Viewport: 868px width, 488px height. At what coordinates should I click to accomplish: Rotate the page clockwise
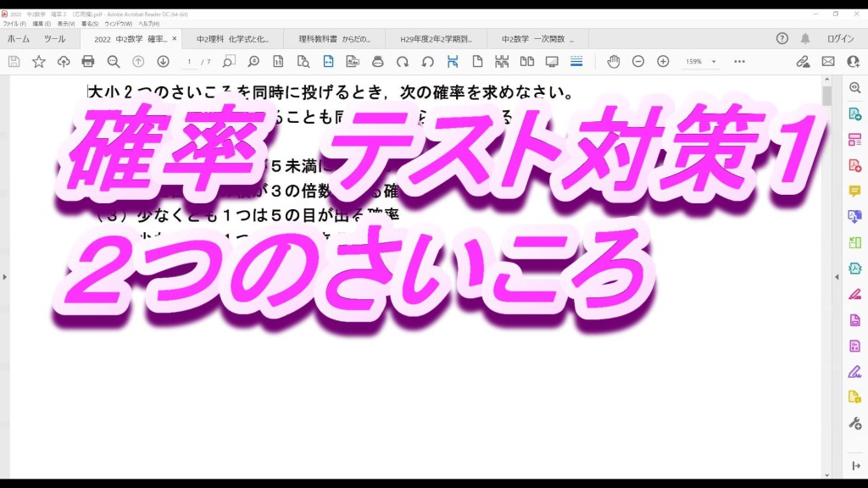pos(403,62)
